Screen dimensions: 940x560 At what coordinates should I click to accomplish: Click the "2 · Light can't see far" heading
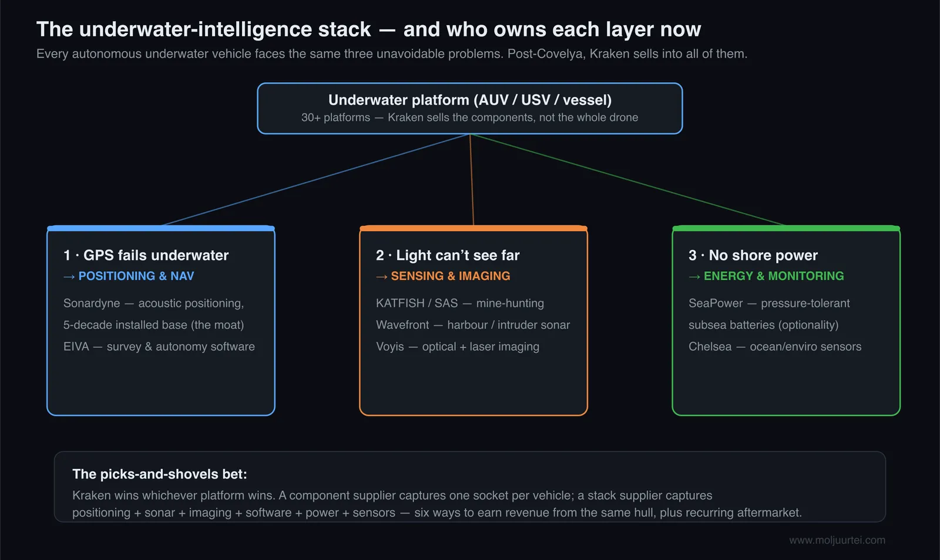(448, 255)
